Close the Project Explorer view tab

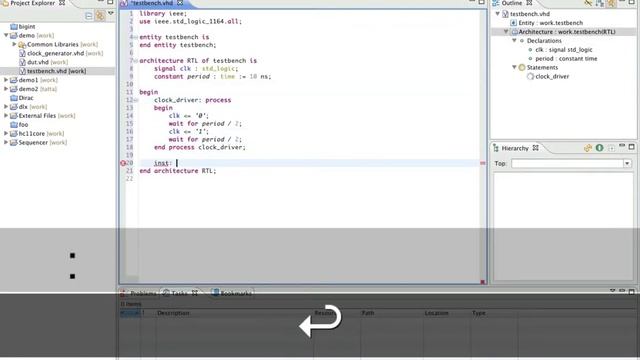click(x=62, y=3)
